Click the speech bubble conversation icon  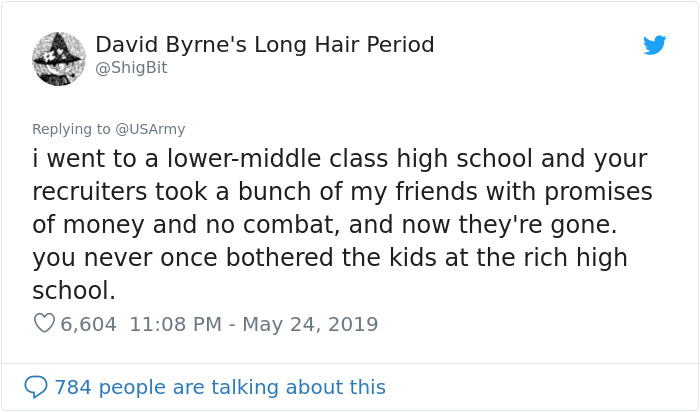[x=36, y=386]
